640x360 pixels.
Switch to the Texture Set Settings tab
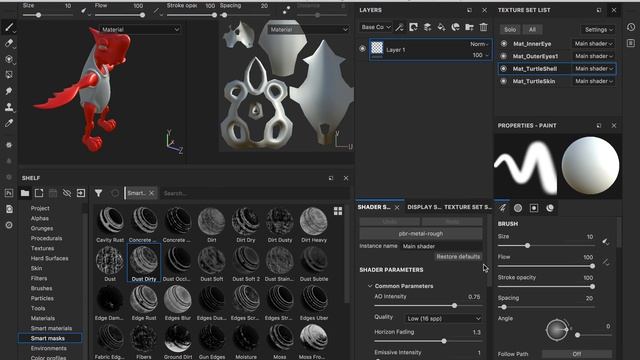tap(468, 207)
